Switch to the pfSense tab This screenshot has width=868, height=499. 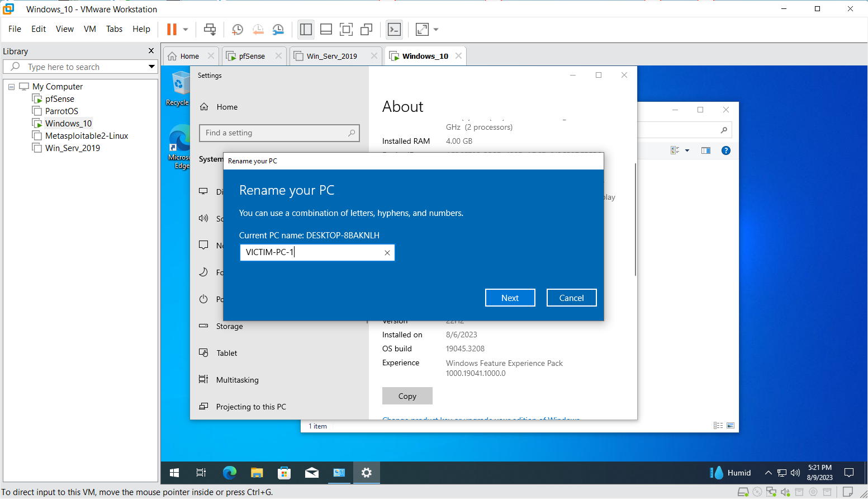tap(252, 56)
